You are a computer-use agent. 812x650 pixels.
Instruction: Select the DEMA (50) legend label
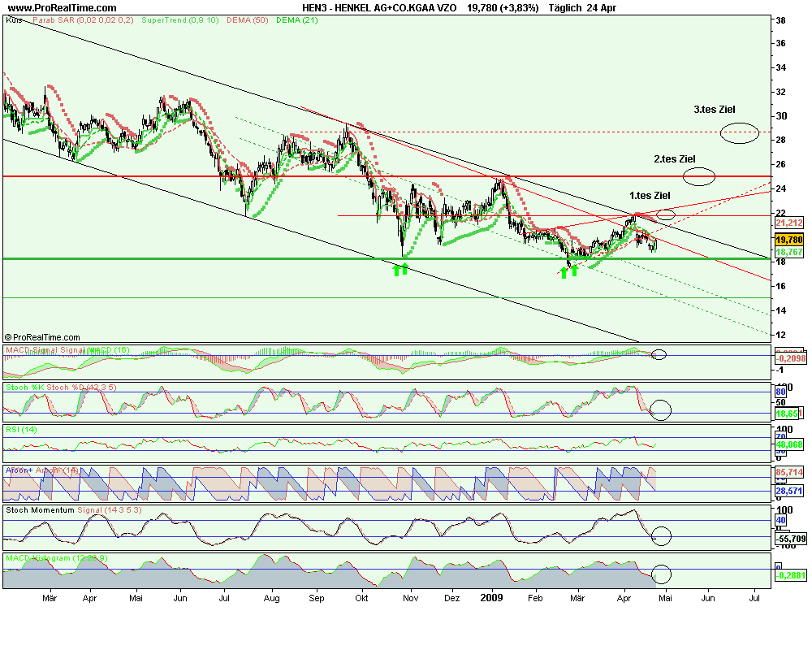(x=248, y=20)
